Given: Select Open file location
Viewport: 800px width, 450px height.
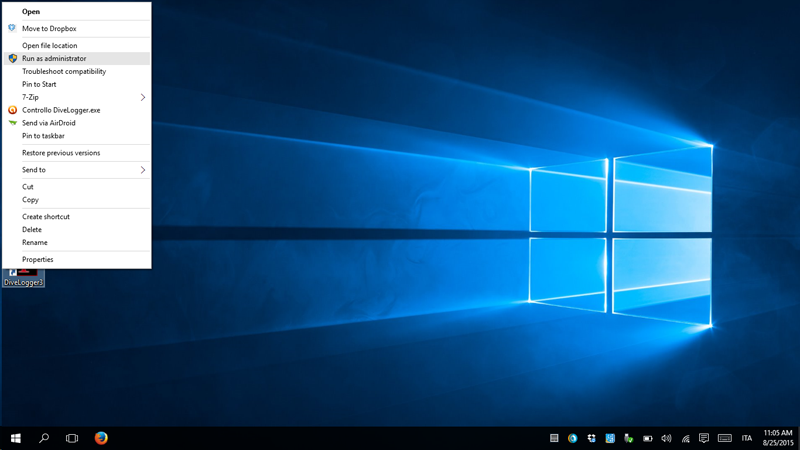Looking at the screenshot, I should 77,45.
